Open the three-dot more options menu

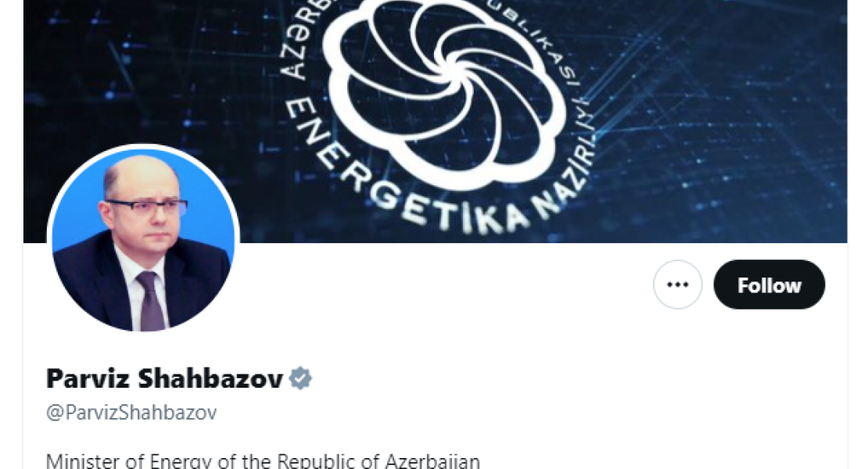tap(677, 285)
